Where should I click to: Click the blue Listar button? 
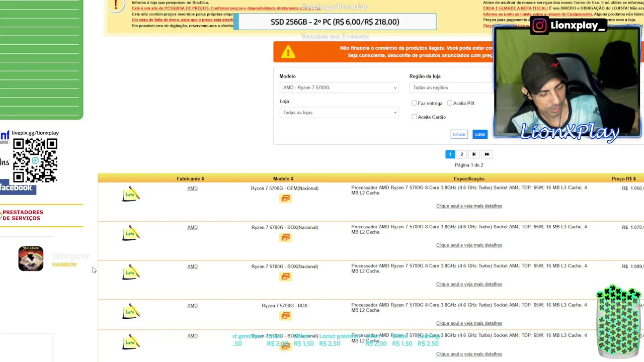pyautogui.click(x=480, y=134)
